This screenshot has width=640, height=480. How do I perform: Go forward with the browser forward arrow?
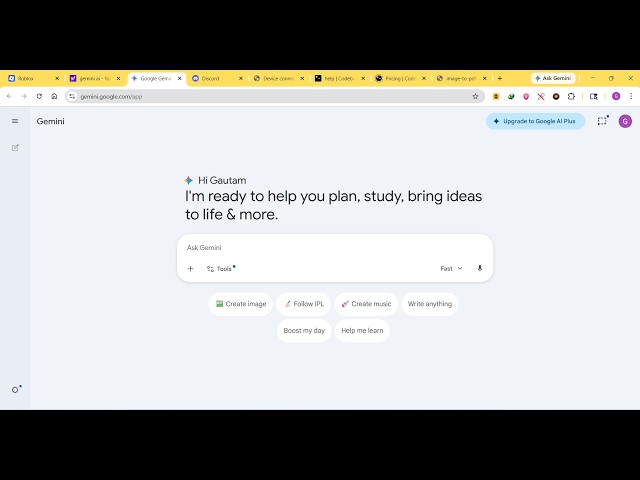(x=24, y=96)
